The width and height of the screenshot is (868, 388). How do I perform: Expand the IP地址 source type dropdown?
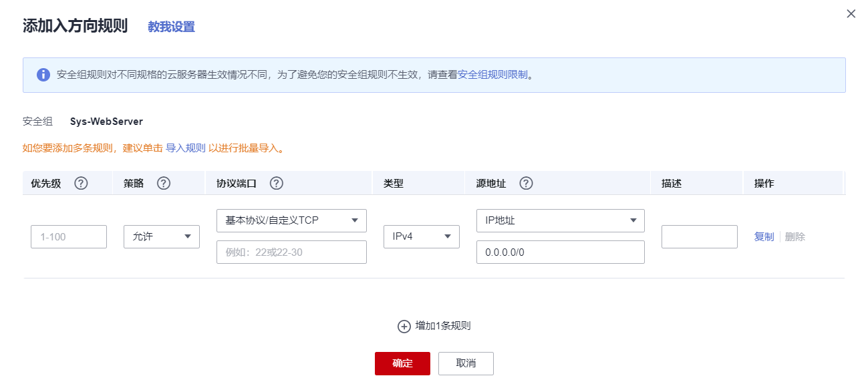[560, 220]
